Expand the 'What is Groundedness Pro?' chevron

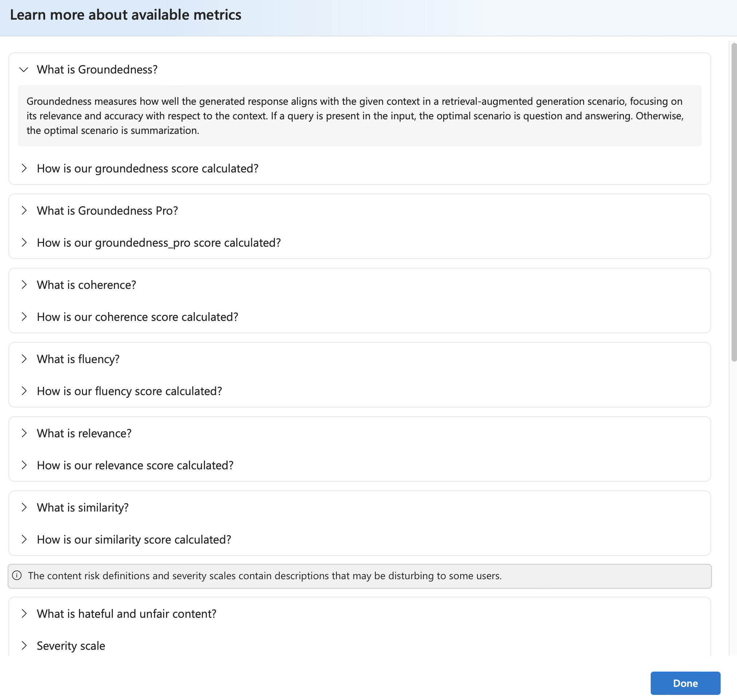[x=24, y=210]
